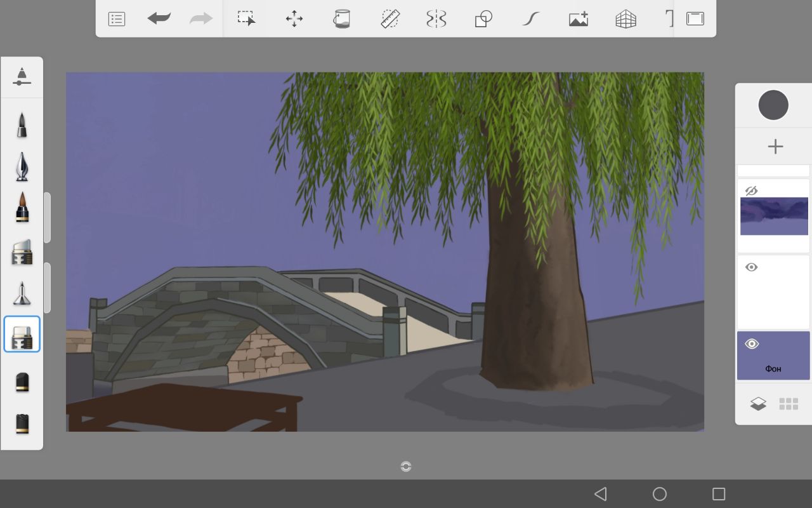Import an image with add-image icon

[x=578, y=19]
